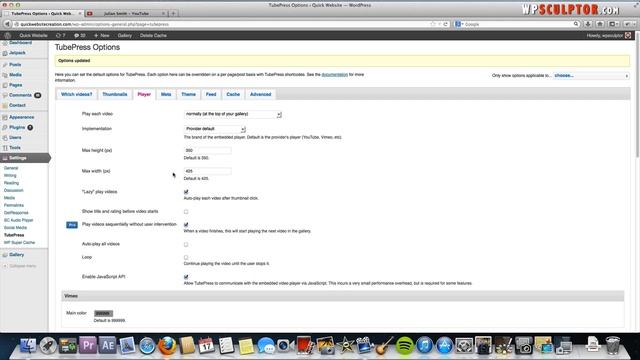Switch to the YouTube browser tab
640x360 pixels.
click(x=126, y=13)
